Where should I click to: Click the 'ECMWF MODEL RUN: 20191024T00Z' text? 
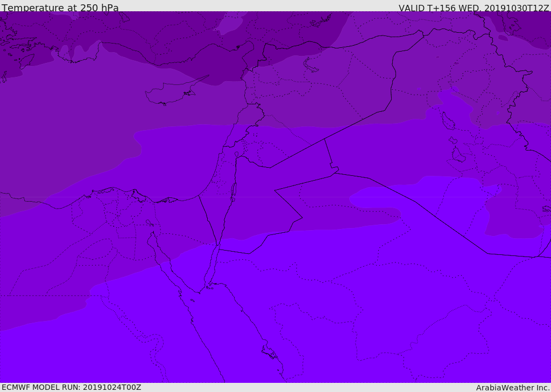[x=72, y=387]
